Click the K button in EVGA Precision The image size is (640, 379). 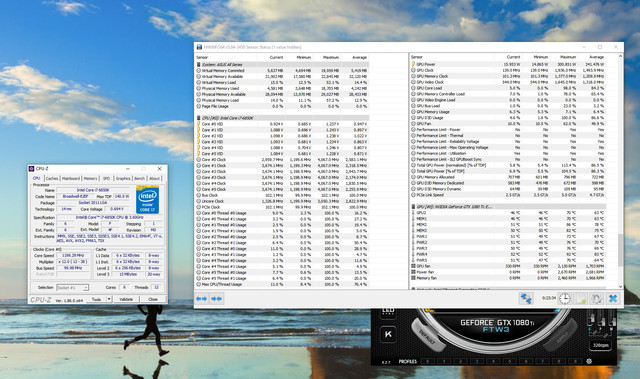(388, 335)
